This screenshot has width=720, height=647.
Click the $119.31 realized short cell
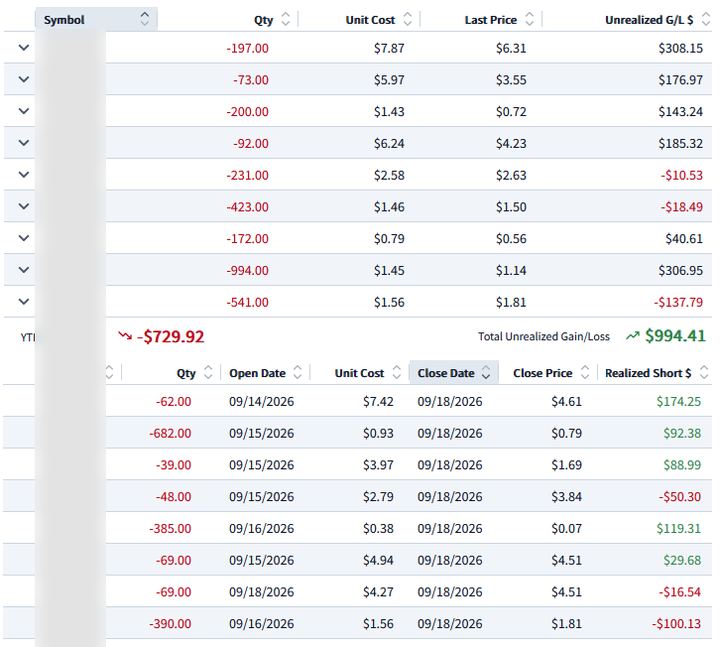[678, 529]
